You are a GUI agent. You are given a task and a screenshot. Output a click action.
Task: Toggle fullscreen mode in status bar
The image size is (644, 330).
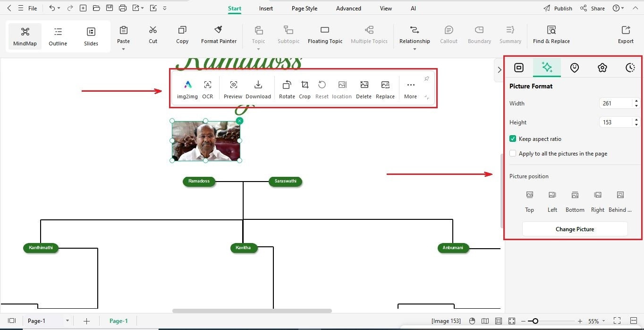617,321
